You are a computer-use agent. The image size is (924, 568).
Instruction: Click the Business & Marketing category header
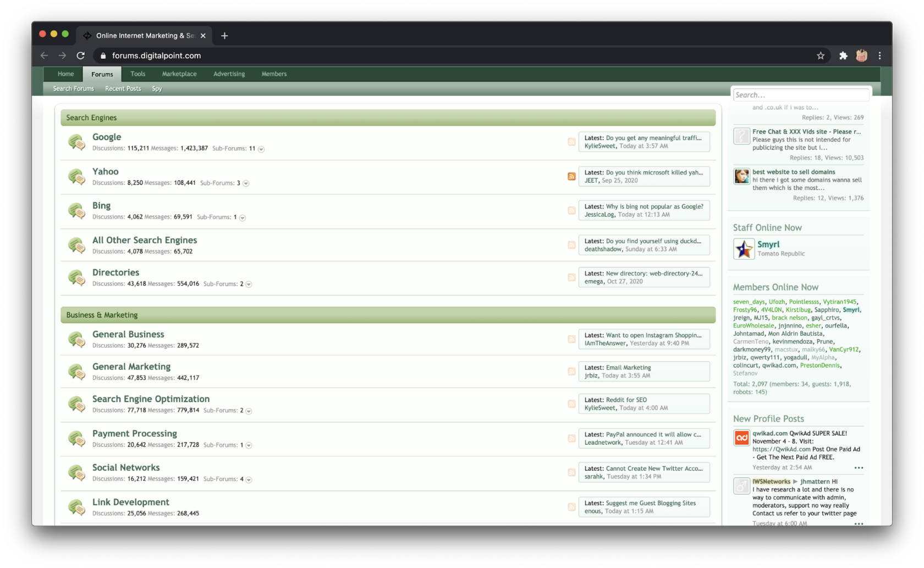[x=388, y=315]
